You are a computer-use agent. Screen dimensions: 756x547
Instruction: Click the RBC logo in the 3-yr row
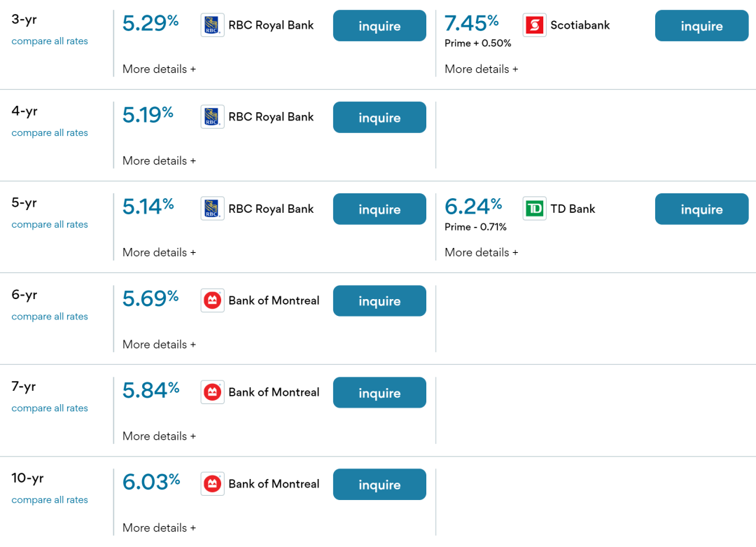(x=212, y=25)
